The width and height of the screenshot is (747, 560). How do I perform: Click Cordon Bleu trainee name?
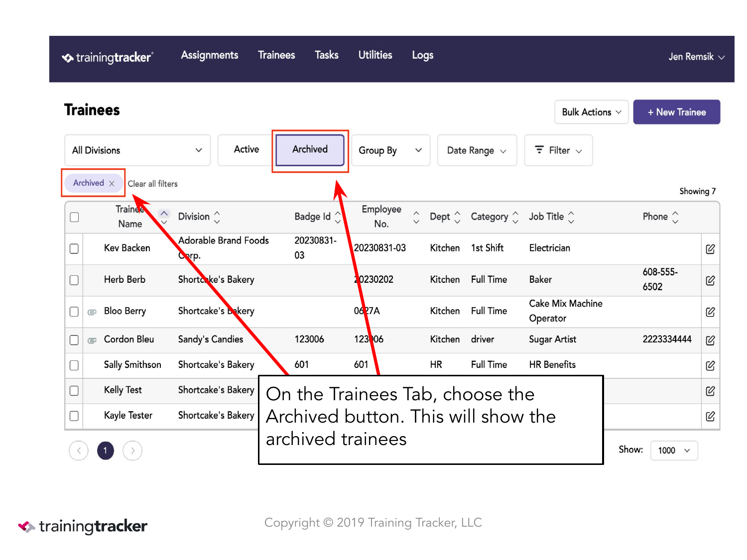pyautogui.click(x=129, y=339)
